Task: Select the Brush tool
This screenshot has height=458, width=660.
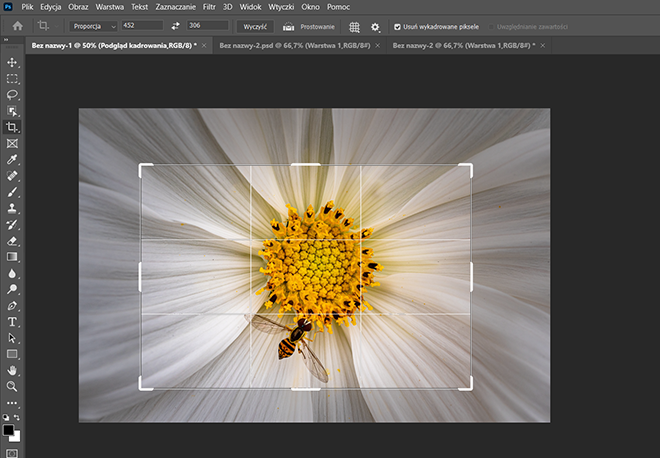Action: tap(12, 192)
